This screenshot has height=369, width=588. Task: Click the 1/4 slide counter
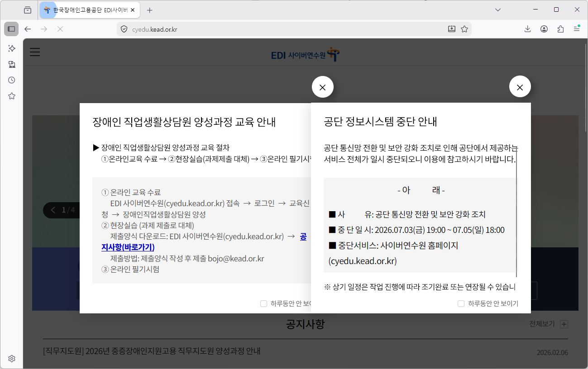pyautogui.click(x=68, y=210)
